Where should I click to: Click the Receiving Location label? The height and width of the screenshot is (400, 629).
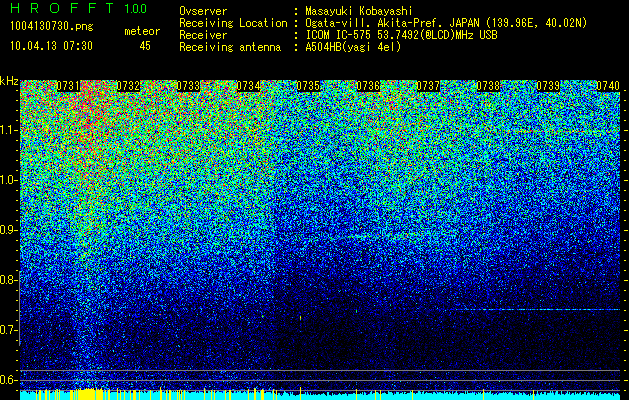coord(233,24)
